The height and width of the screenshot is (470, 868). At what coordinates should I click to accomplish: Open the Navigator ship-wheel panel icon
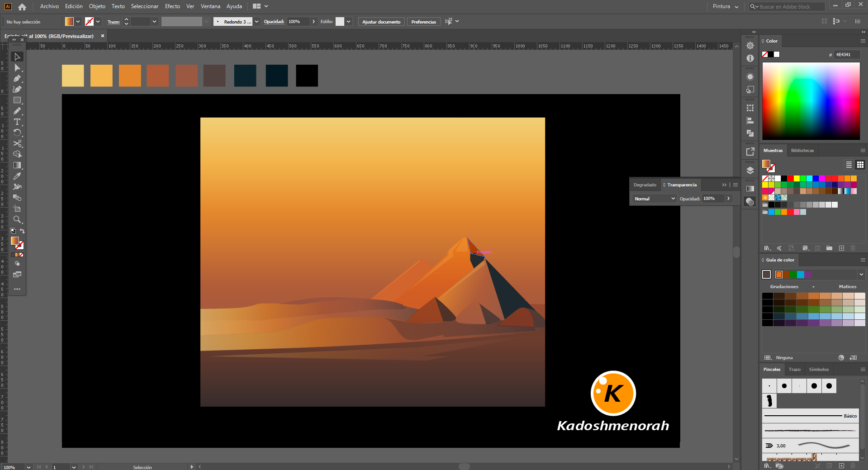[750, 46]
